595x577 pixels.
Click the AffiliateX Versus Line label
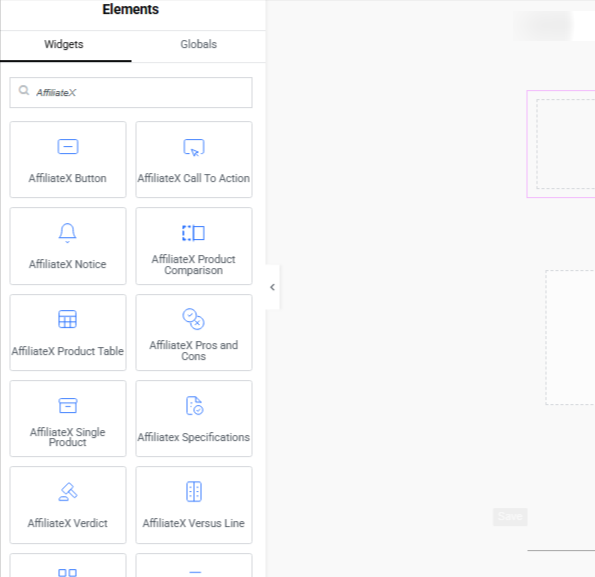pos(194,523)
